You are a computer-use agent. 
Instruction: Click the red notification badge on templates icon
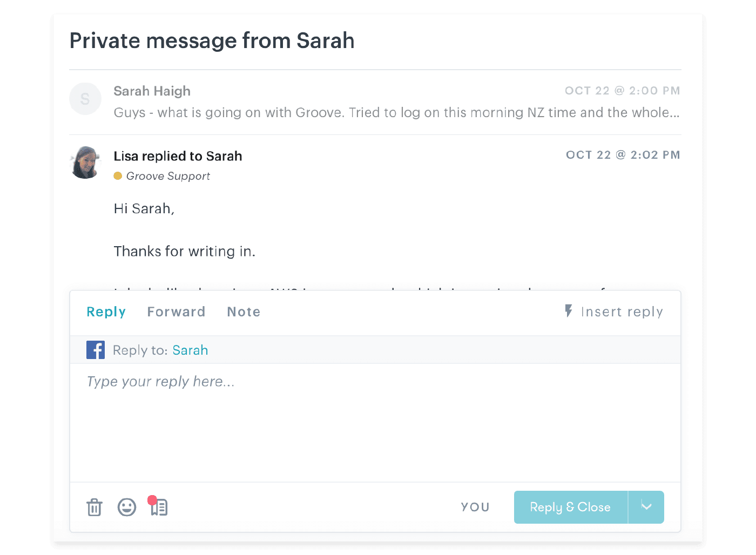pos(153,499)
